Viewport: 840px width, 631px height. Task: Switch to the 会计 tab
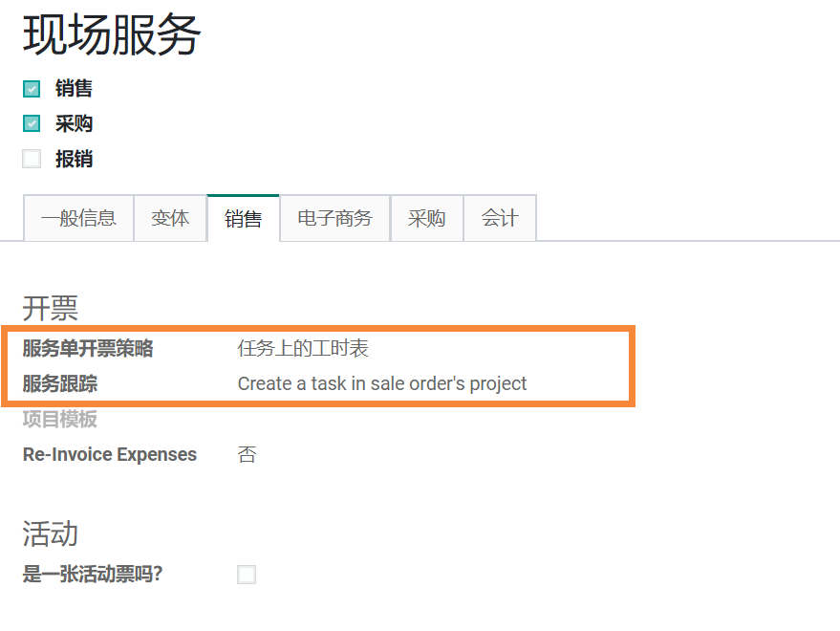[500, 218]
